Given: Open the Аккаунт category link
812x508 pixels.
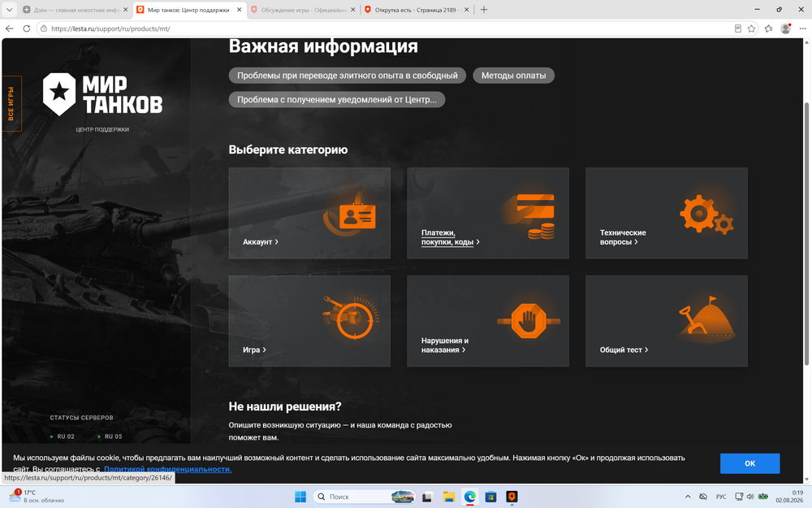Looking at the screenshot, I should (261, 241).
